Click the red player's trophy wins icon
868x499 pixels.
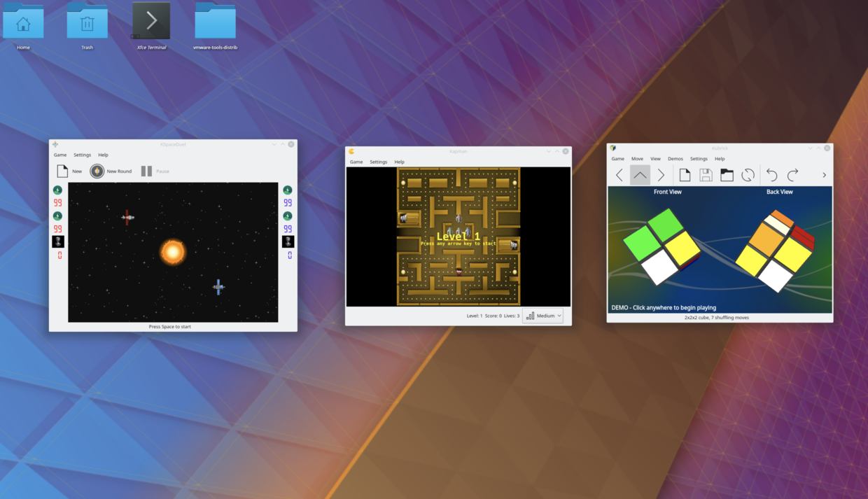(58, 241)
